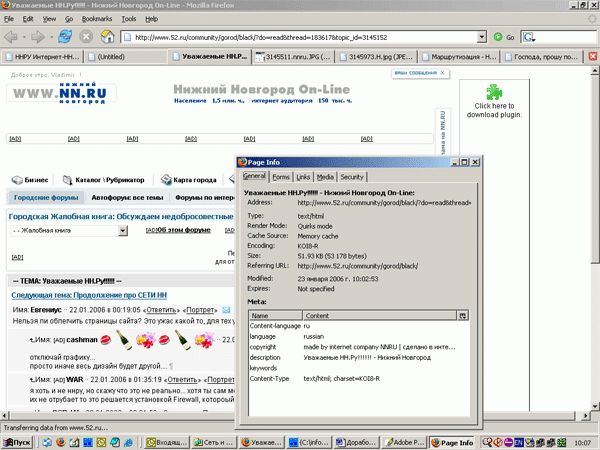Click the Stop loading icon
Image resolution: width=600 pixels, height=450 pixels.
click(x=86, y=37)
